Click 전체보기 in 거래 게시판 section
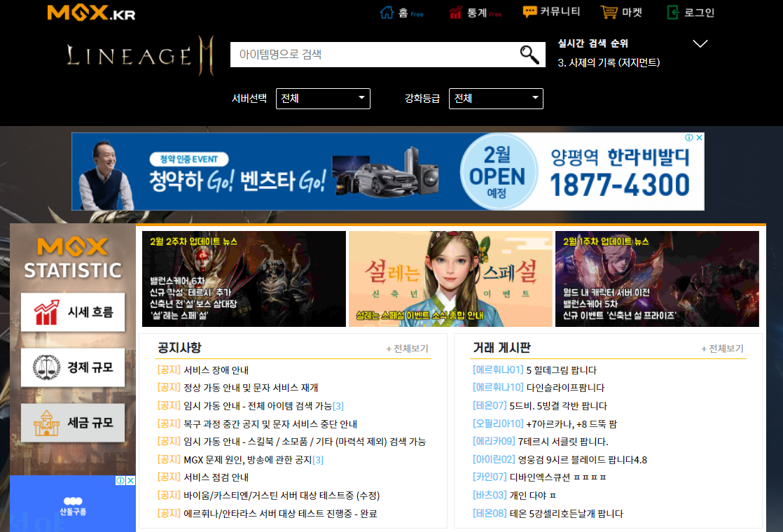This screenshot has height=532, width=783. coord(722,349)
